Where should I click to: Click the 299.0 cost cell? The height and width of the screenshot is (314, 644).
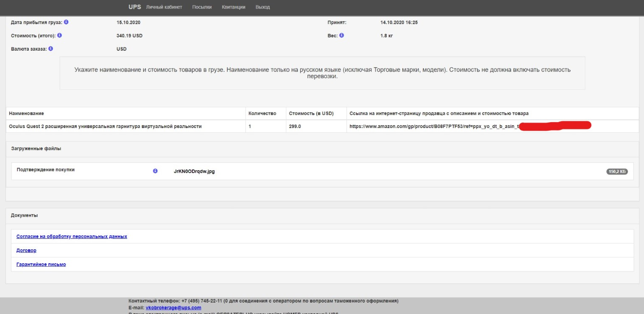tap(317, 126)
